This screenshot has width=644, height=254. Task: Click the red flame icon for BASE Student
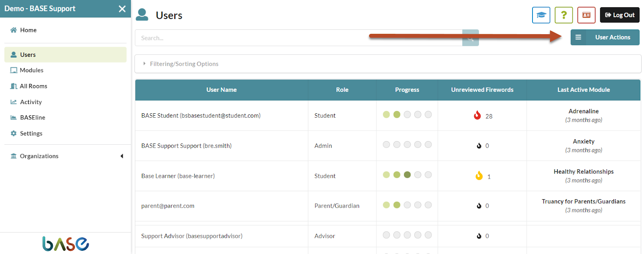tap(477, 115)
